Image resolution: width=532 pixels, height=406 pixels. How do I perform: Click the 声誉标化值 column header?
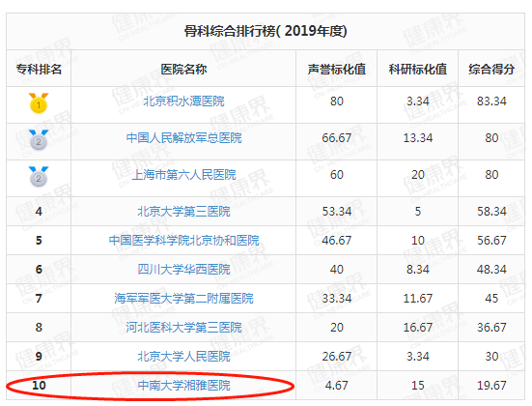(337, 69)
